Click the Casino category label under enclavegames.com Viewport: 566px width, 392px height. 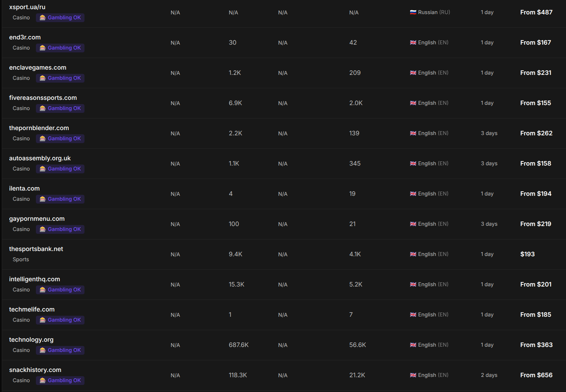tap(21, 78)
